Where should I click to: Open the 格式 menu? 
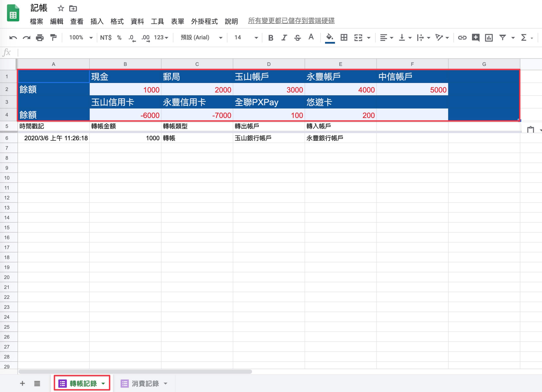[117, 22]
